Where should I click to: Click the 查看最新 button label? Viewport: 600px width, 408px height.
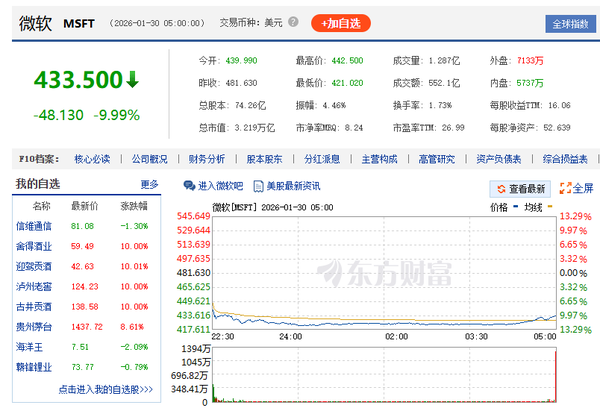click(x=527, y=189)
